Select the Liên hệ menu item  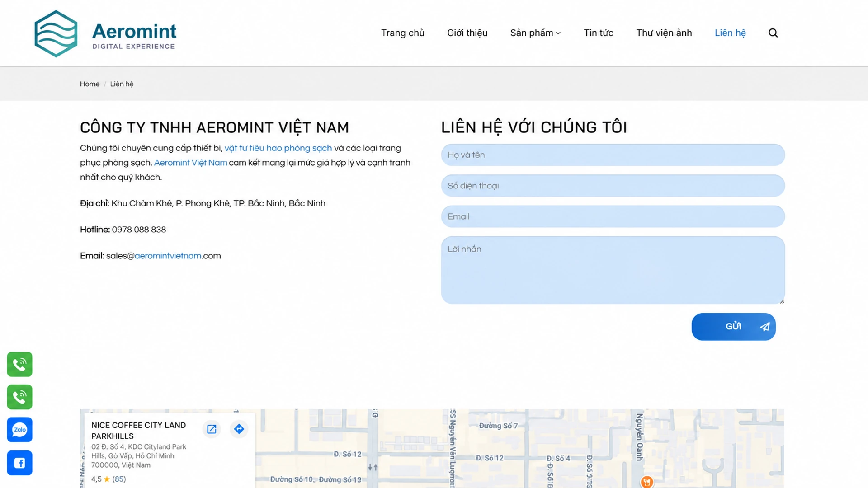[730, 33]
